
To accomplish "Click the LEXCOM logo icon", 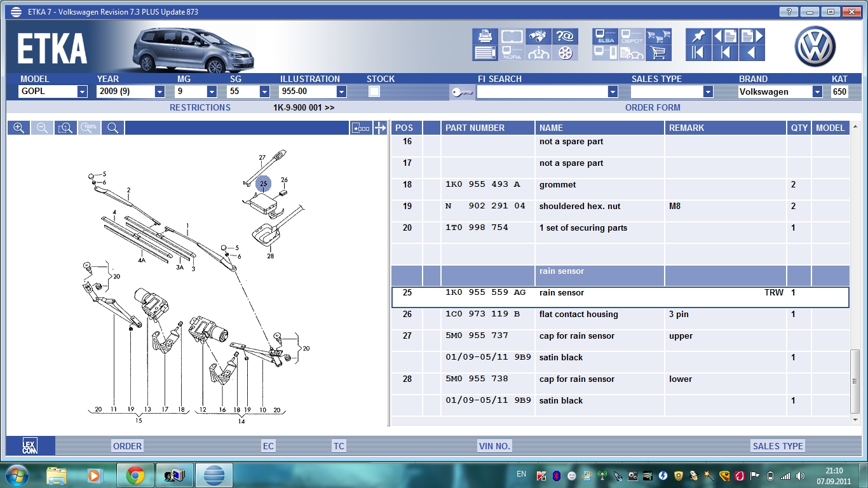I will [x=29, y=446].
